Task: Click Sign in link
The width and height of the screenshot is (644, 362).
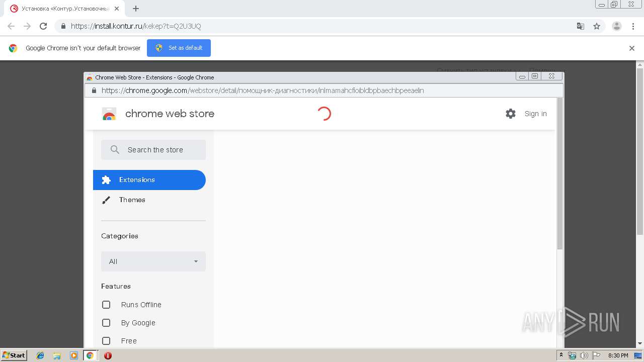Action: click(535, 114)
